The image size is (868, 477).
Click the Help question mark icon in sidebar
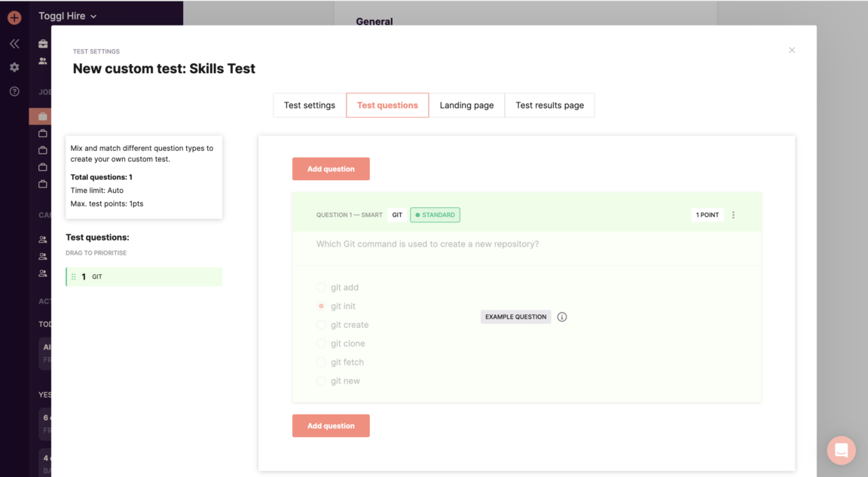pos(14,91)
